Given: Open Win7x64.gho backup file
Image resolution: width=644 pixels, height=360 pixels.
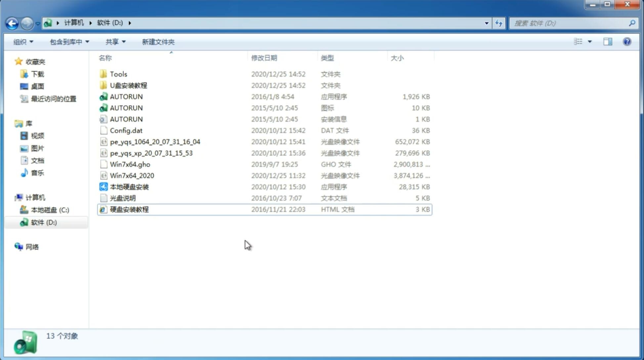Looking at the screenshot, I should (x=130, y=164).
